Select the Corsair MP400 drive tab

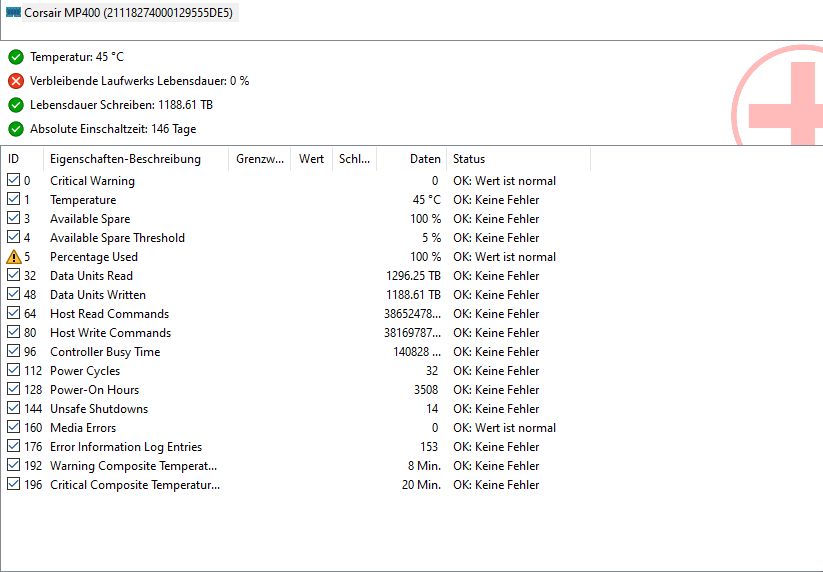point(121,12)
